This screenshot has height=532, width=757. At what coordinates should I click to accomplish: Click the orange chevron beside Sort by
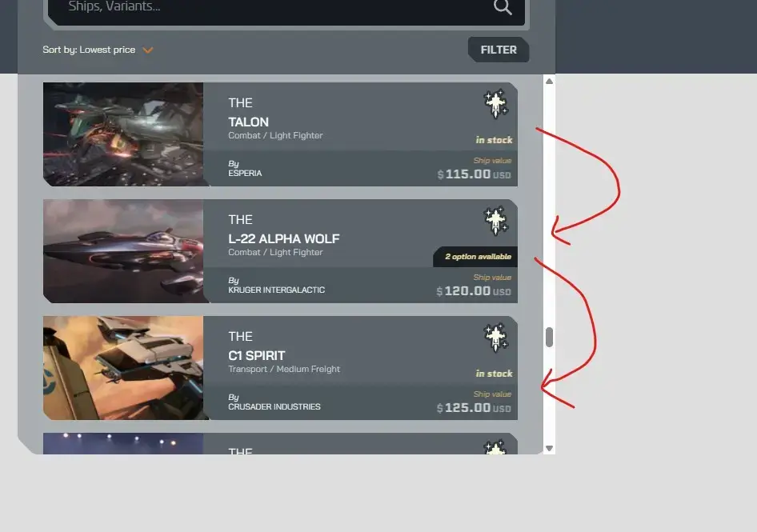pyautogui.click(x=148, y=50)
